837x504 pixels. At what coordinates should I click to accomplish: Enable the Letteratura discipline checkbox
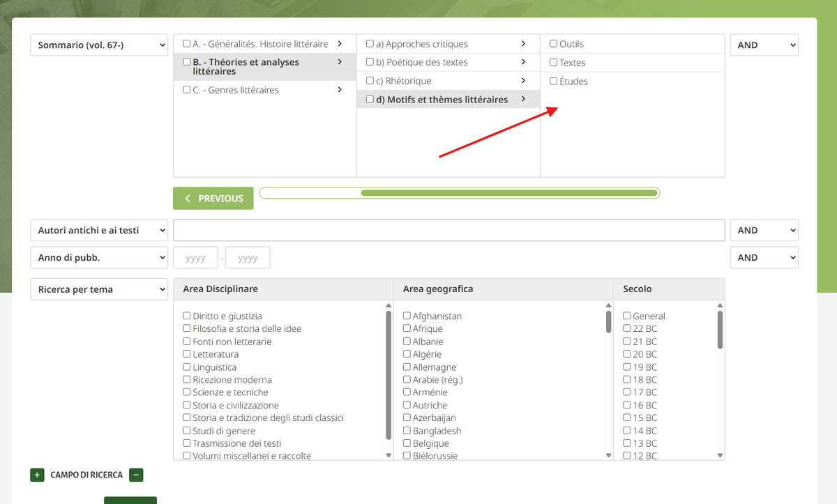187,354
